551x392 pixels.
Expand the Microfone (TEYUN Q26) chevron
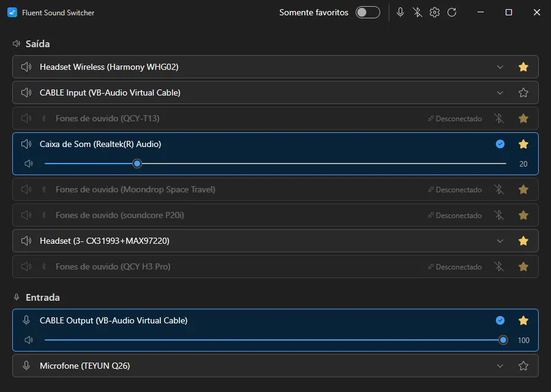click(x=500, y=366)
